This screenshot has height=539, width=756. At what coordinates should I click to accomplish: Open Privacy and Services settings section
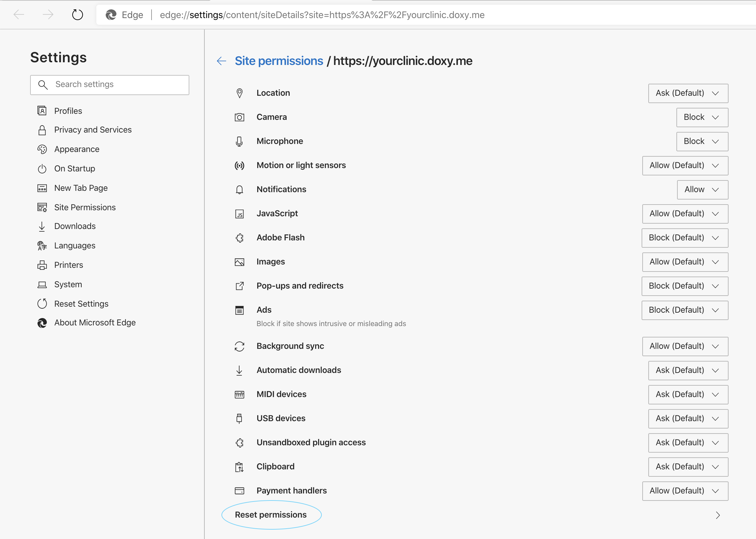coord(93,130)
